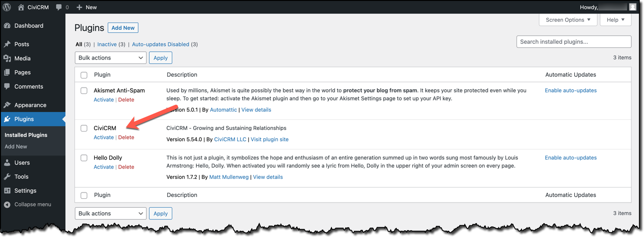Click the home icon beside CiviCRM
644x238 pixels.
pyautogui.click(x=21, y=7)
